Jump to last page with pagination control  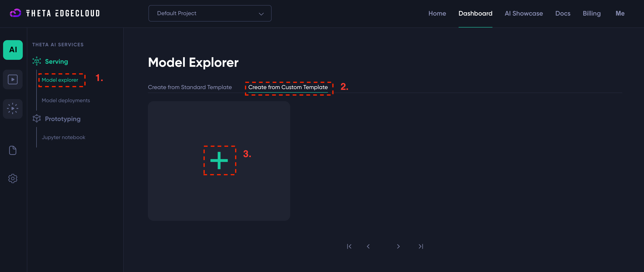click(x=421, y=246)
